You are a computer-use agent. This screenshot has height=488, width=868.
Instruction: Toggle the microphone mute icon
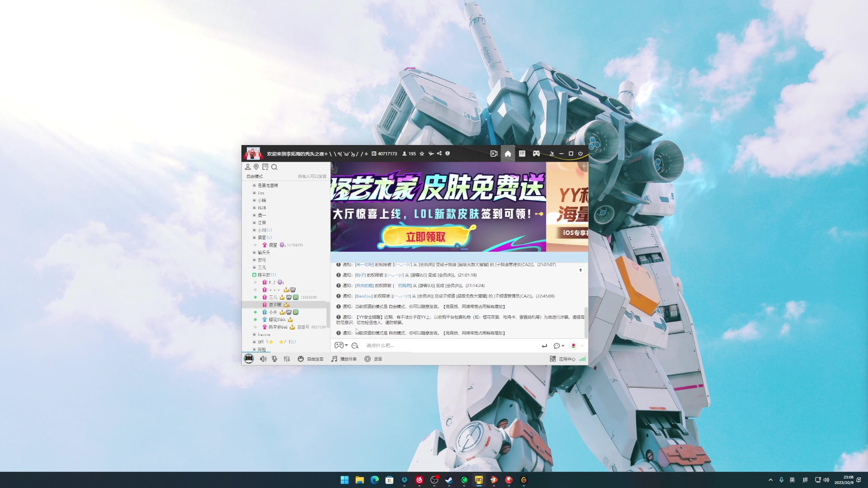274,359
